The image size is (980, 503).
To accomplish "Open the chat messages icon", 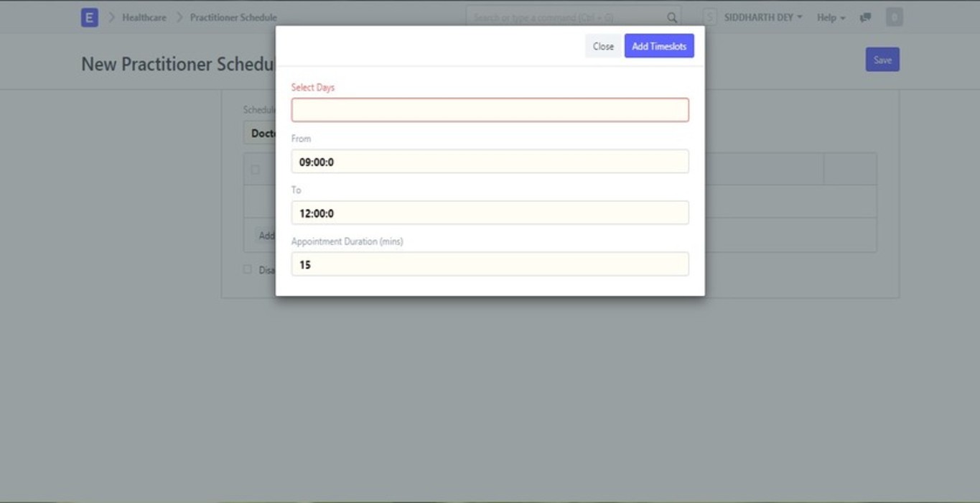I will click(866, 17).
